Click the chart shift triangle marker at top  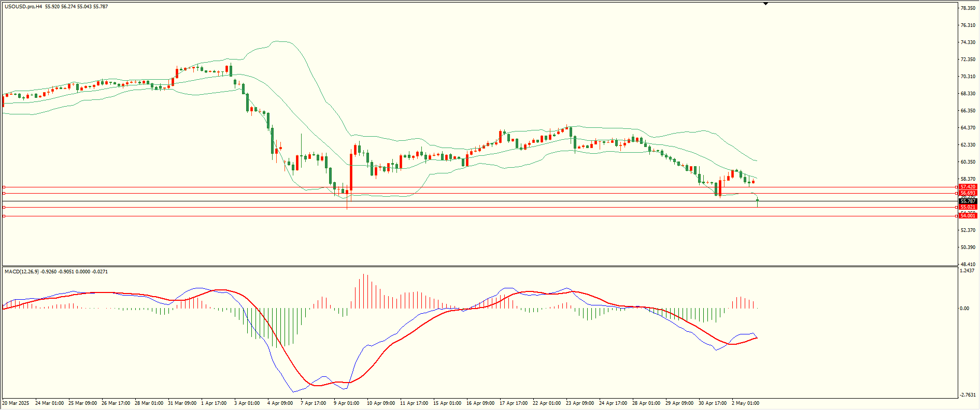click(765, 4)
